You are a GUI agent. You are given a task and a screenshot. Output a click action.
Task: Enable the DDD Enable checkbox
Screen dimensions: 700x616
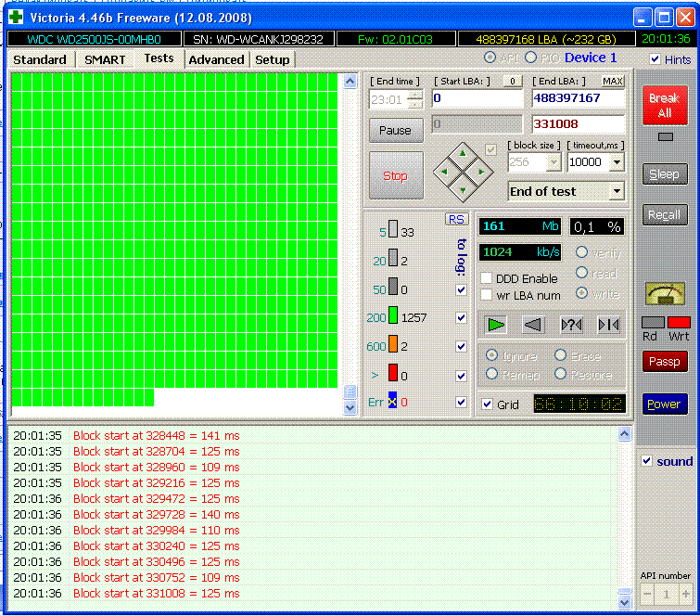click(x=486, y=278)
